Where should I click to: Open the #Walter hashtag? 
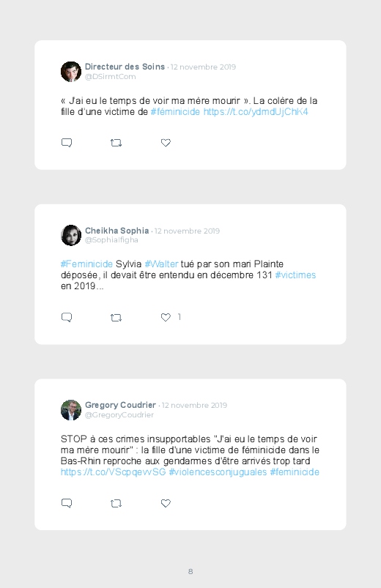pos(161,264)
